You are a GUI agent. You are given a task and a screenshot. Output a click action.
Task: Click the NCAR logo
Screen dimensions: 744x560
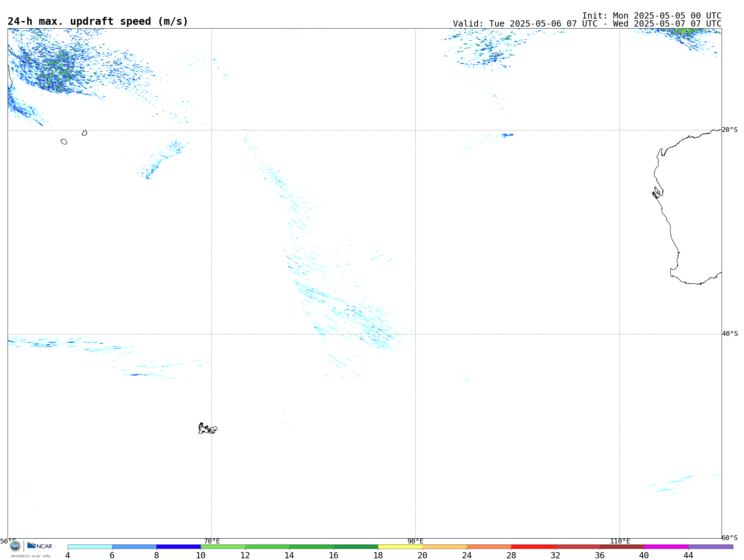pyautogui.click(x=40, y=546)
